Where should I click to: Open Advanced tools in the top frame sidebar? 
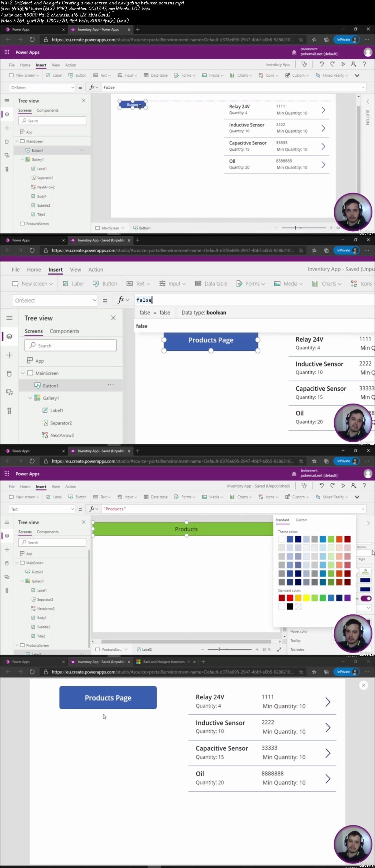pyautogui.click(x=7, y=169)
